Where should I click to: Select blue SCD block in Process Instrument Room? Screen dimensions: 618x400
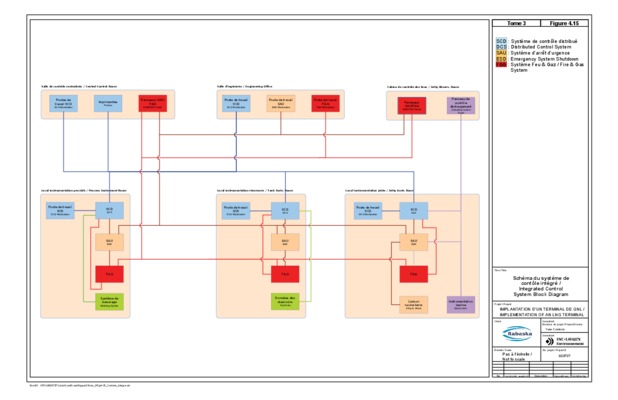[110, 211]
